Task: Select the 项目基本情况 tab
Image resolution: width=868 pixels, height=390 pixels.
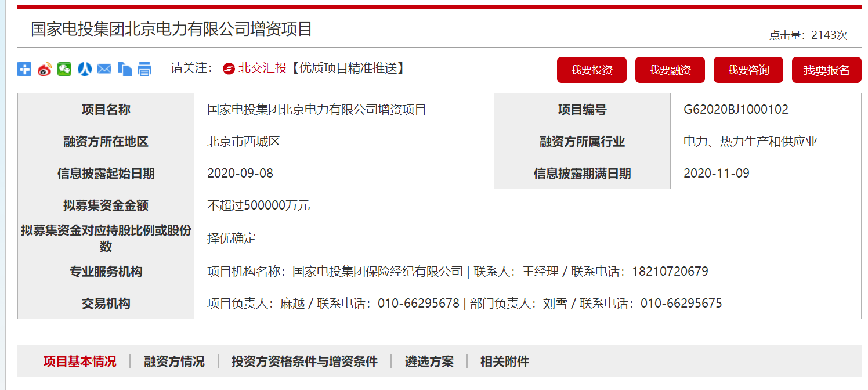Action: (79, 362)
